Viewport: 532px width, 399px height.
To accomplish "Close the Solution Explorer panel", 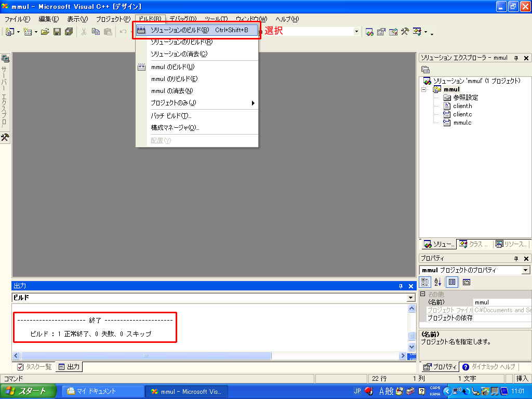I will [x=526, y=58].
